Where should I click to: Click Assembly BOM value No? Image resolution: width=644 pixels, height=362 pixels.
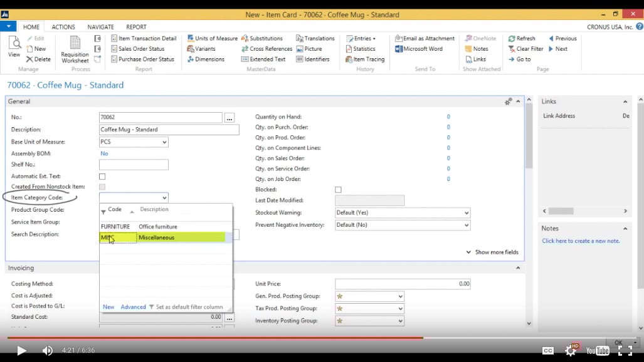coord(104,153)
